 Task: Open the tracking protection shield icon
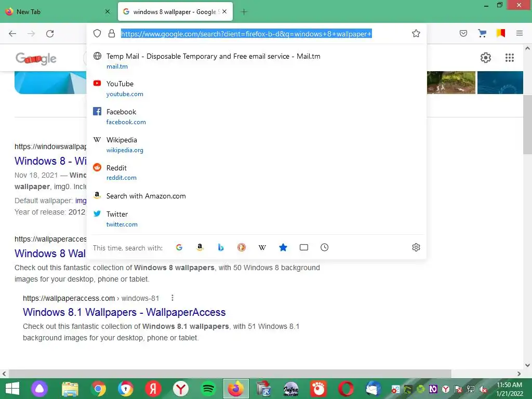[97, 33]
